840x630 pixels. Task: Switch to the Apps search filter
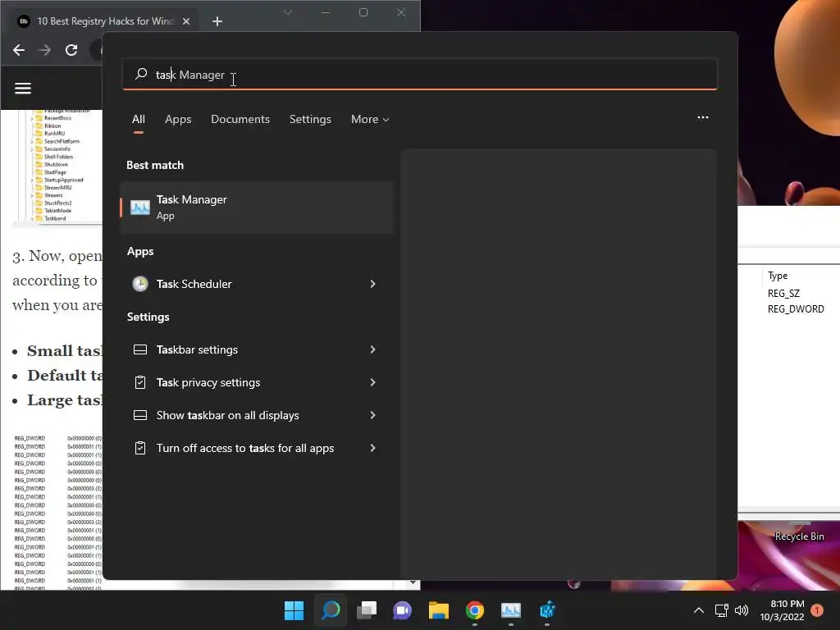[x=178, y=119]
